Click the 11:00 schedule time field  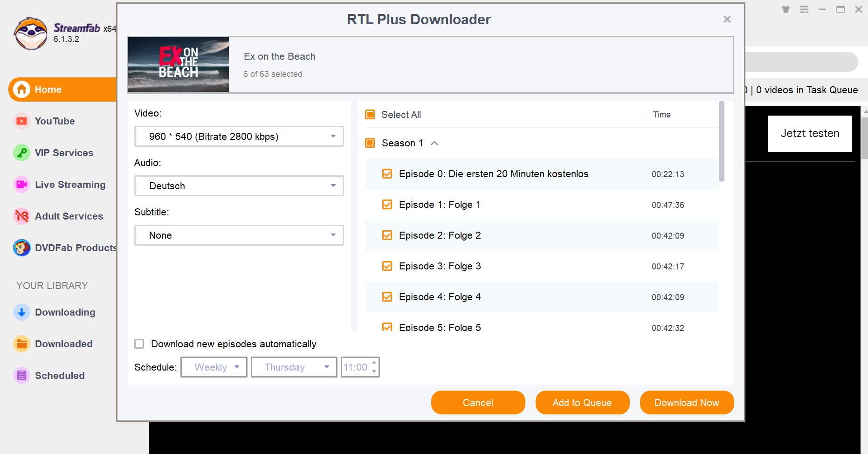(x=356, y=367)
